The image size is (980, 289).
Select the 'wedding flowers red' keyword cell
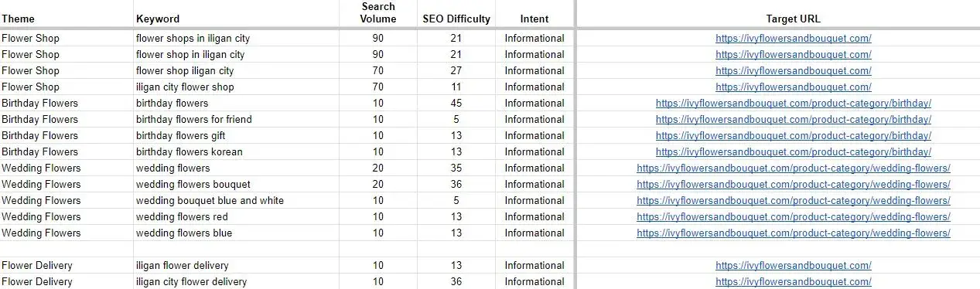click(x=236, y=216)
